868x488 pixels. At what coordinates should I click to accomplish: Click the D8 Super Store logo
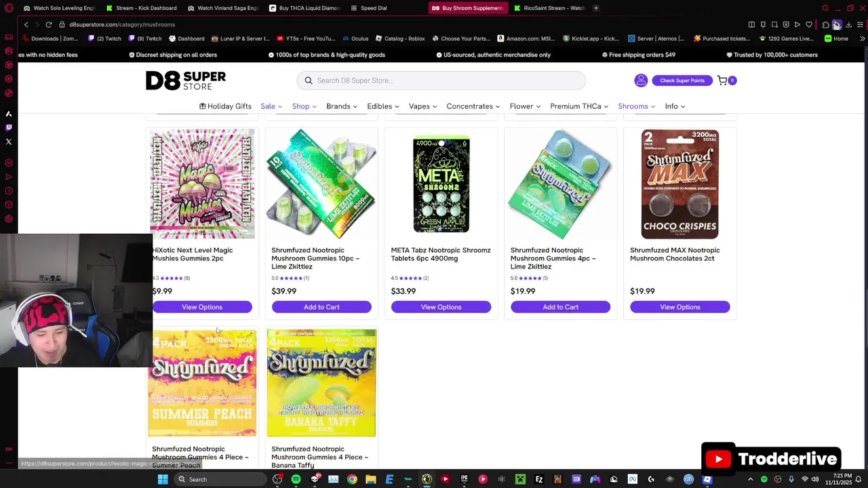coord(186,81)
